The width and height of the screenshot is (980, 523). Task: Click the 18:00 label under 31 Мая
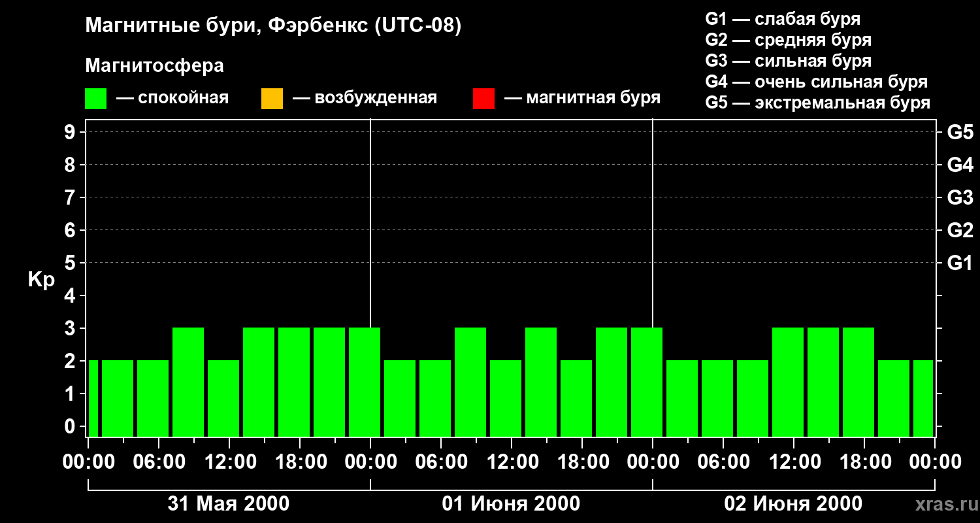300,462
